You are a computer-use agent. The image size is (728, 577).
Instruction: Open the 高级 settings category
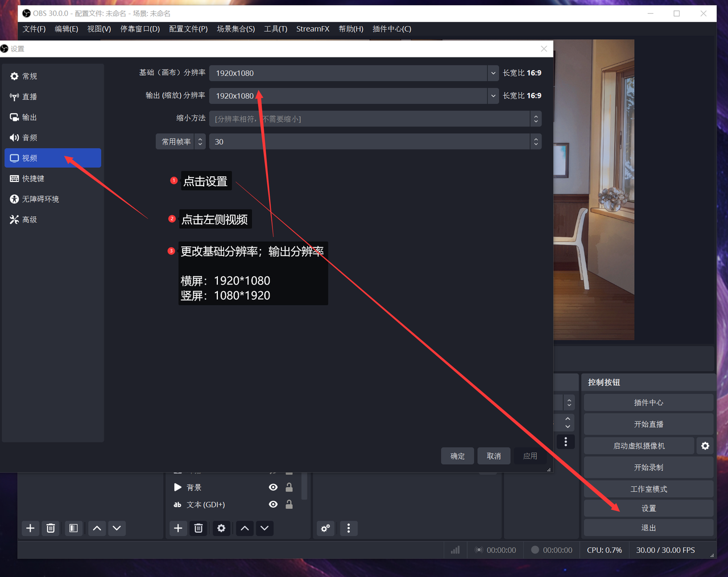[52, 220]
